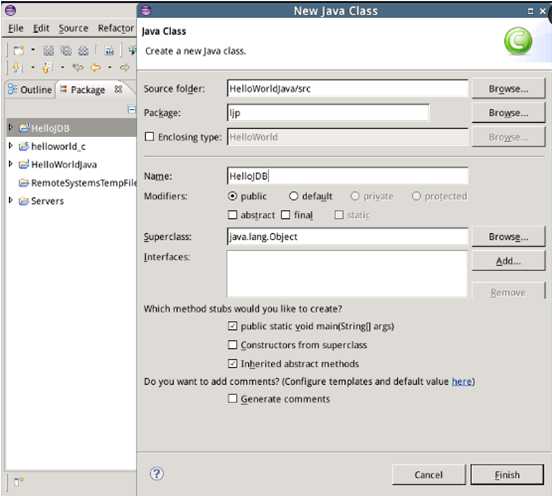The image size is (552, 496).
Task: Browse for the Superclass
Action: [x=508, y=237]
